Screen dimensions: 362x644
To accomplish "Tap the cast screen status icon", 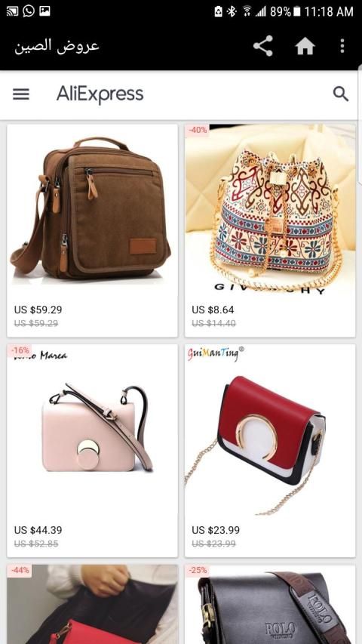I will pyautogui.click(x=12, y=11).
